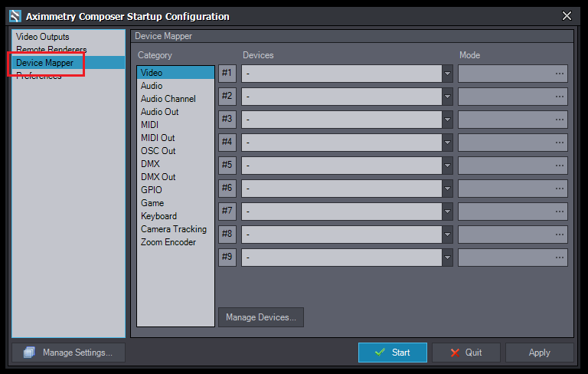Open the Mode ellipsis for device #9
Screen dimensions: 588x374
pyautogui.click(x=560, y=258)
